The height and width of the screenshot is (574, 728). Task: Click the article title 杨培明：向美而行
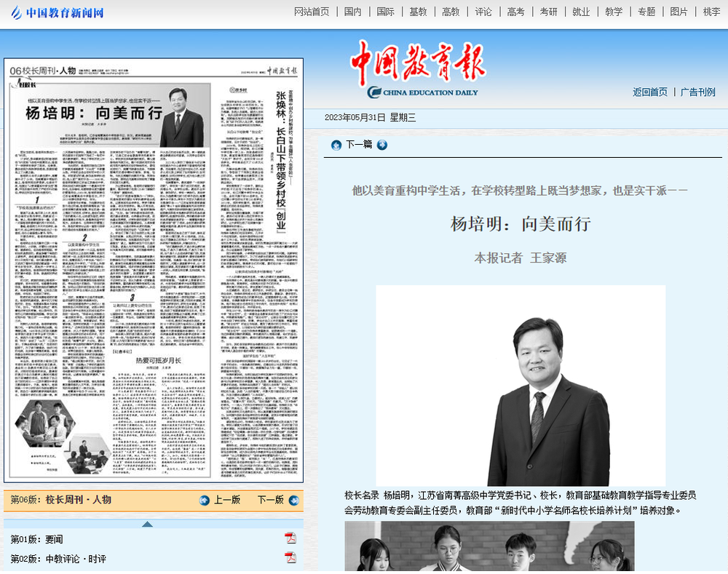pos(521,223)
